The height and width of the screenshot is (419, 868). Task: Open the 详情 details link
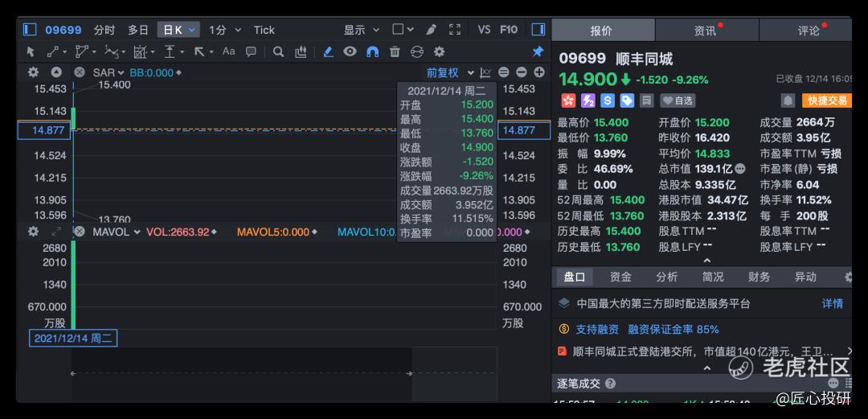pos(833,303)
